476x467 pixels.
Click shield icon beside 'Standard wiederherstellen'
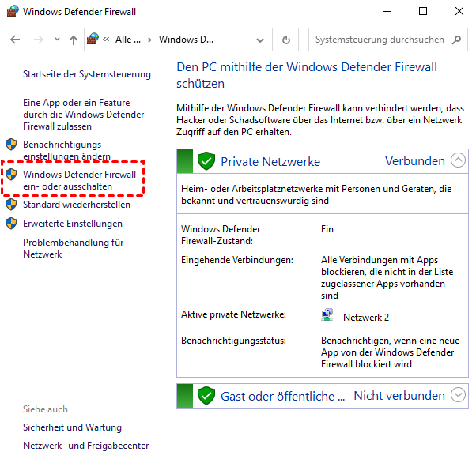click(x=11, y=205)
